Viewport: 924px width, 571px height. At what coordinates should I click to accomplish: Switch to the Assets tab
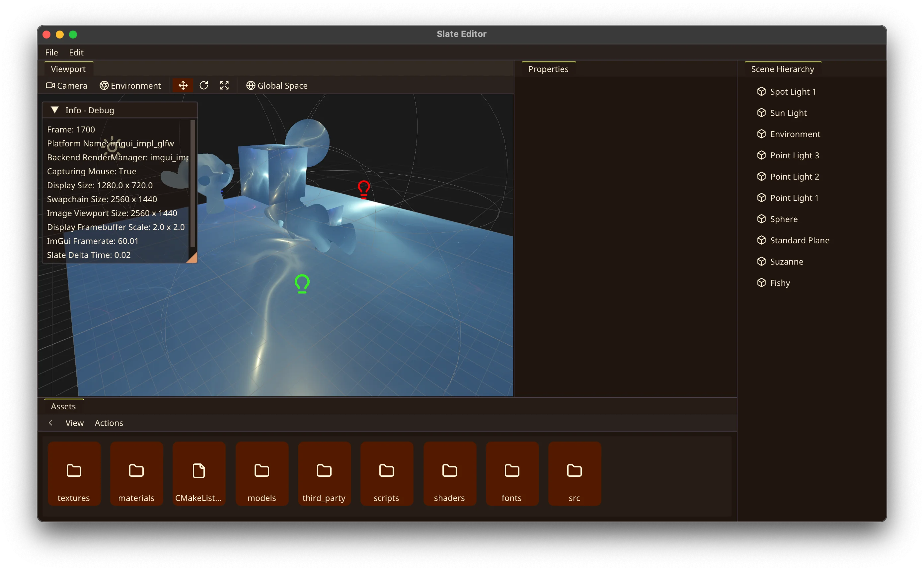coord(63,406)
